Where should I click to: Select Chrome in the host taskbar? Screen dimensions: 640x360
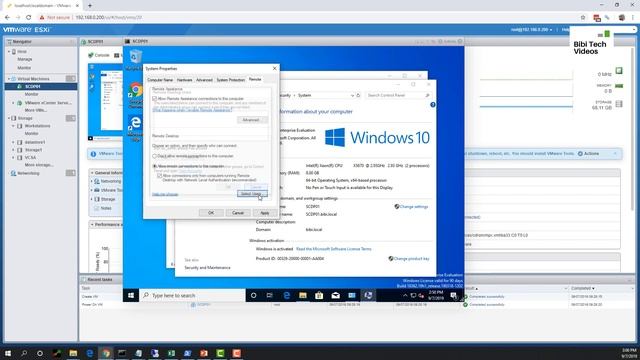click(106, 353)
